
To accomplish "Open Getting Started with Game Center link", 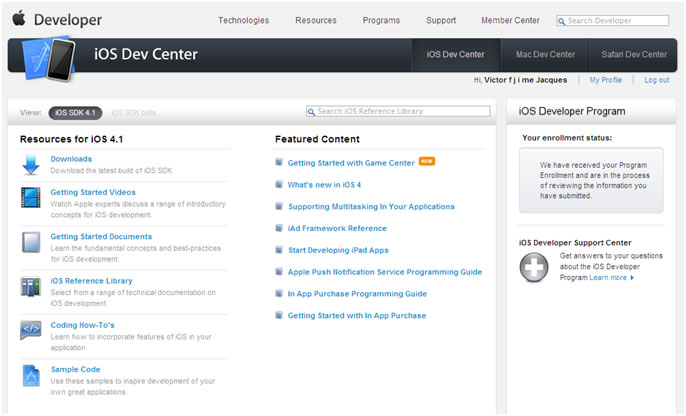I will tap(351, 162).
